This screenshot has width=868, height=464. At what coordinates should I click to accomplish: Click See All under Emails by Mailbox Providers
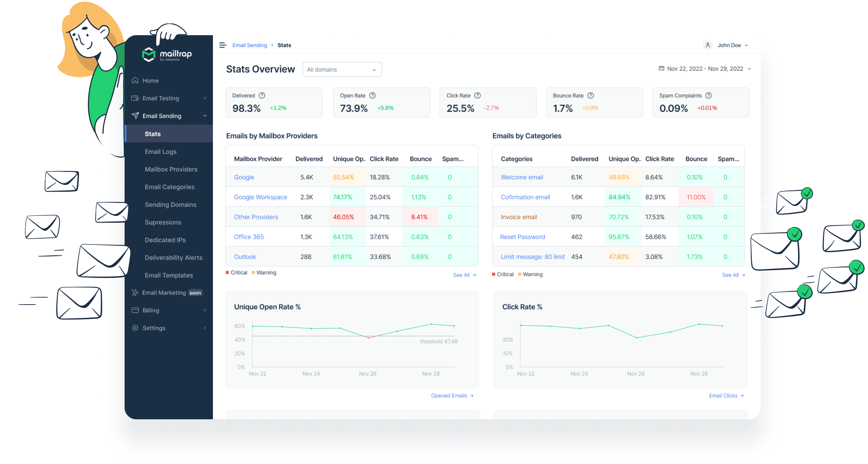point(462,275)
